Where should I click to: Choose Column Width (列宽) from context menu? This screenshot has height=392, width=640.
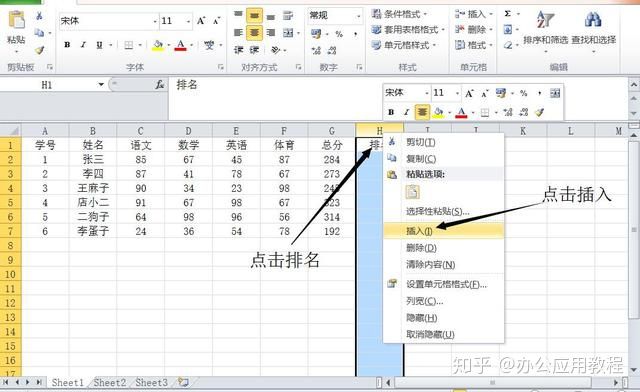(444, 301)
